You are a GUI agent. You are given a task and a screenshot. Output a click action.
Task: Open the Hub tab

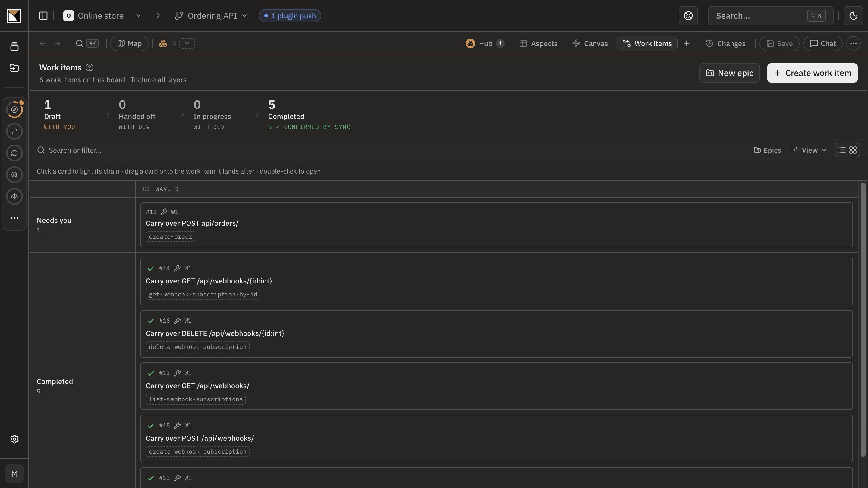tap(485, 43)
